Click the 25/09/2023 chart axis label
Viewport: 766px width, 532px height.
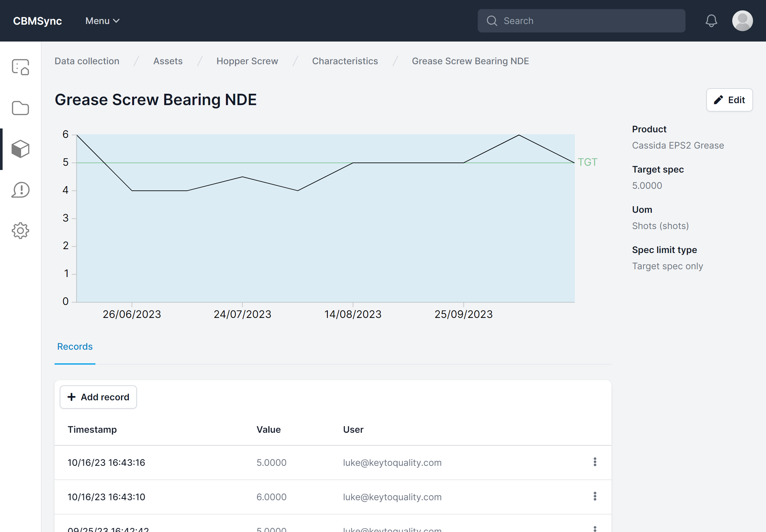[x=463, y=314]
